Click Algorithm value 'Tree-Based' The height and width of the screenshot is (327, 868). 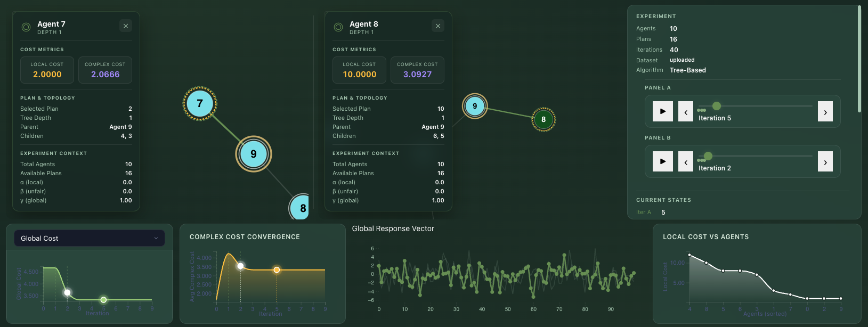(x=688, y=70)
